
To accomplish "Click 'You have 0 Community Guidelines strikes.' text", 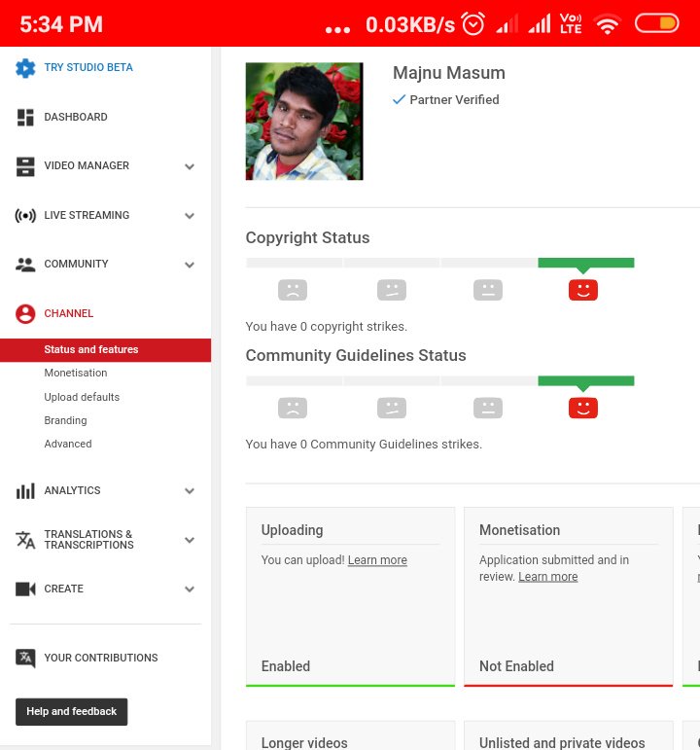I will coord(364,445).
